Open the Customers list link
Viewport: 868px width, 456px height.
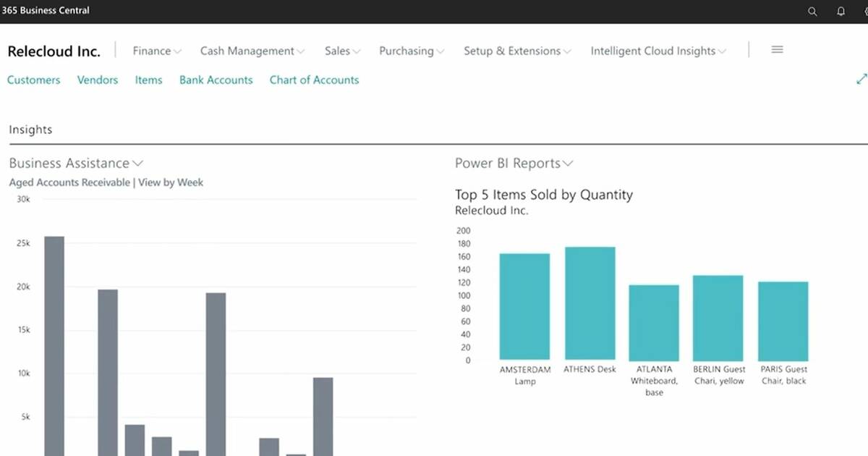[33, 80]
